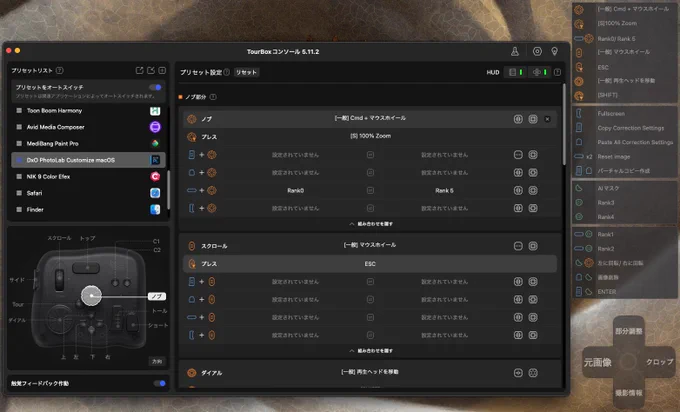Click the MediBang Paint Pro app icon
680x412 pixels.
pyautogui.click(x=155, y=144)
